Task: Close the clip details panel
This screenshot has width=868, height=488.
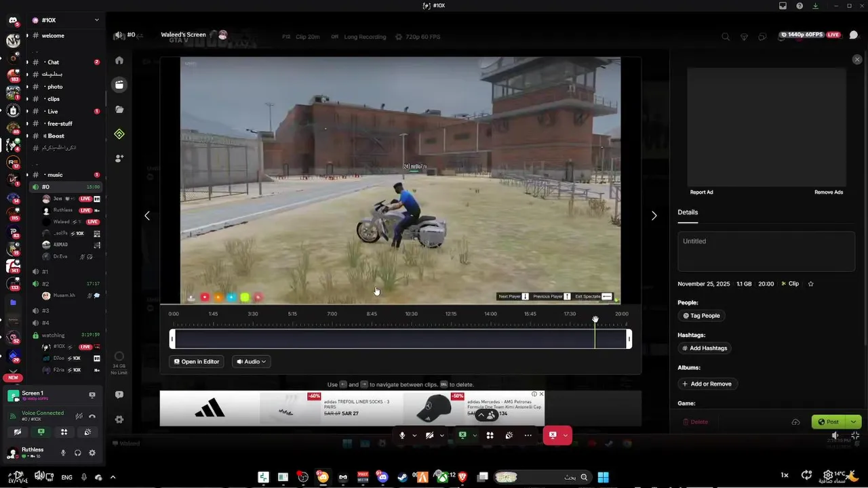Action: pos(857,60)
